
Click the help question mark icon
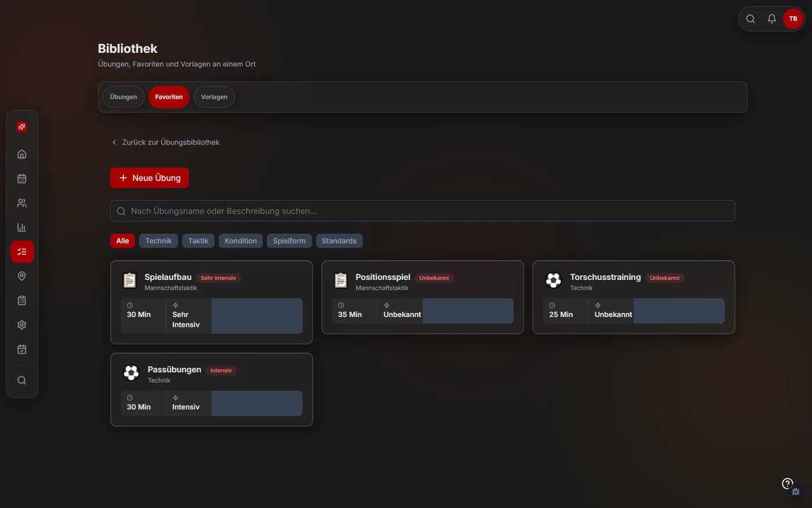pos(787,483)
